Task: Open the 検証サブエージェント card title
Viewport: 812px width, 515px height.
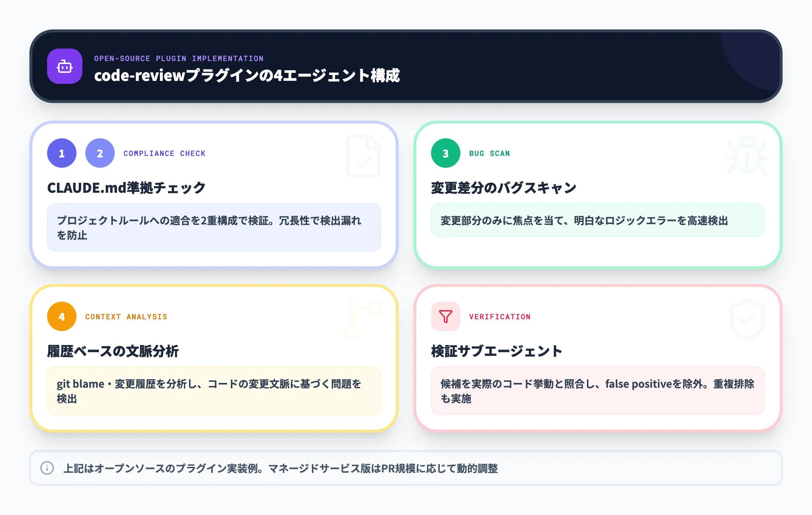Action: (x=496, y=351)
